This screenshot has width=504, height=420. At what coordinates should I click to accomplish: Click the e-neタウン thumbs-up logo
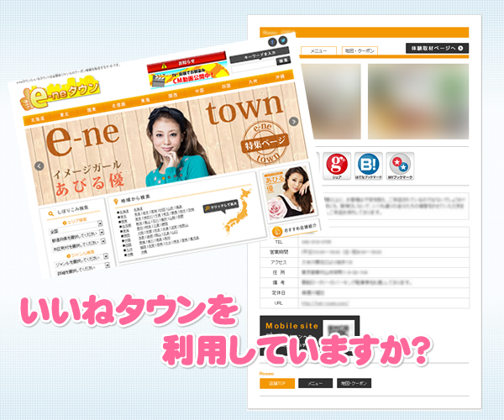pyautogui.click(x=60, y=93)
